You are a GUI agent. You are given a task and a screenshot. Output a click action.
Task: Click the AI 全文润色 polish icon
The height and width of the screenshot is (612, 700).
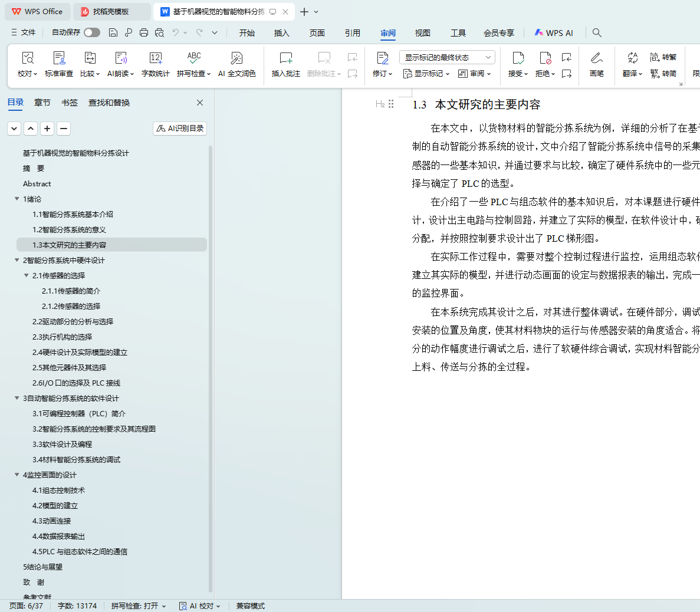pyautogui.click(x=236, y=58)
